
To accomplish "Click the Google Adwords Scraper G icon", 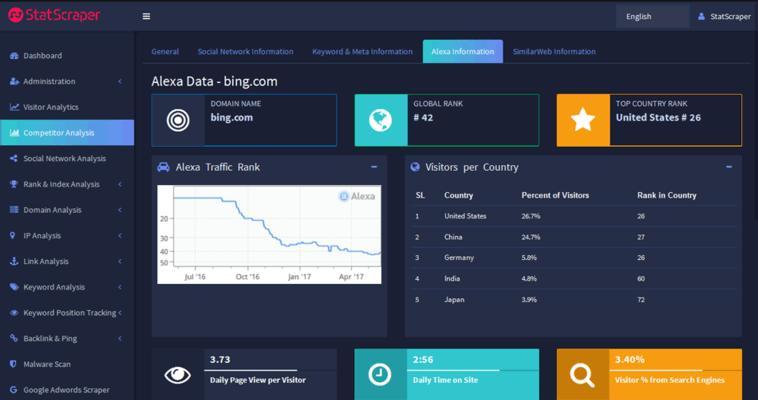I will pos(13,389).
